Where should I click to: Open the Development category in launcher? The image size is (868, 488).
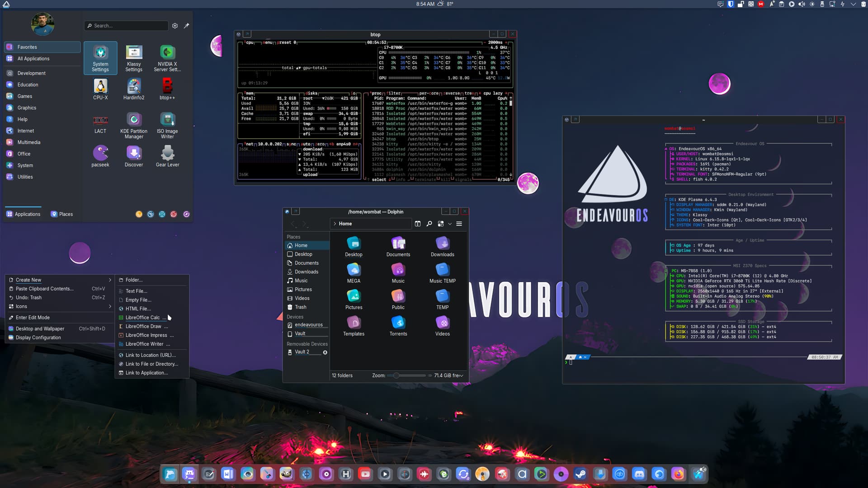pyautogui.click(x=31, y=73)
